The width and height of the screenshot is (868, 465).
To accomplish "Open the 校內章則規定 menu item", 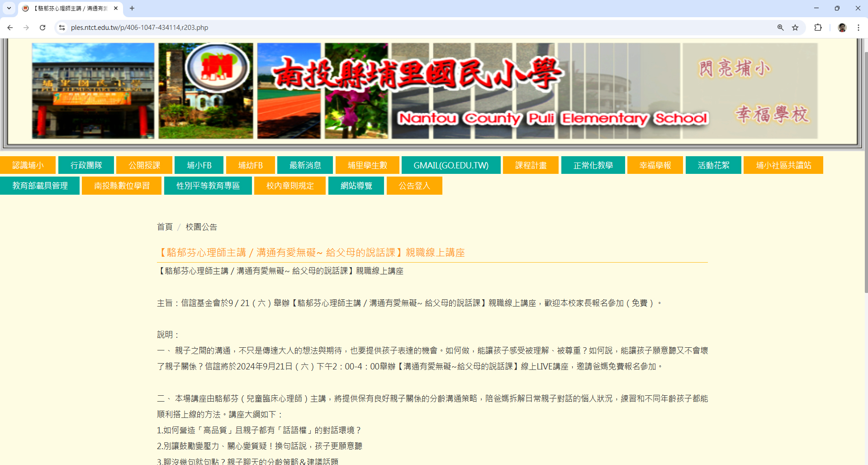I will click(290, 186).
